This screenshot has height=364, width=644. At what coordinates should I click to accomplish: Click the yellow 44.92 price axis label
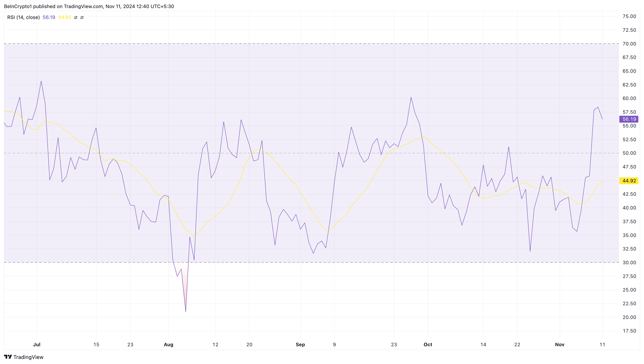pos(629,181)
